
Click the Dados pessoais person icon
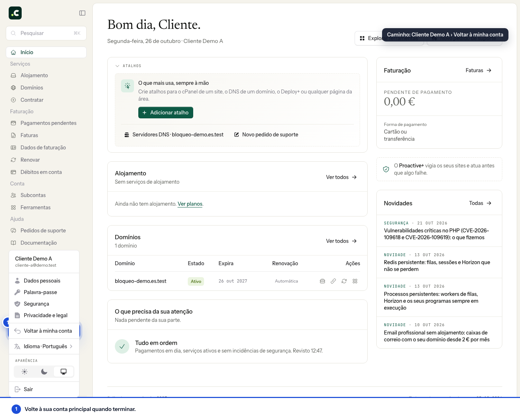(x=17, y=281)
